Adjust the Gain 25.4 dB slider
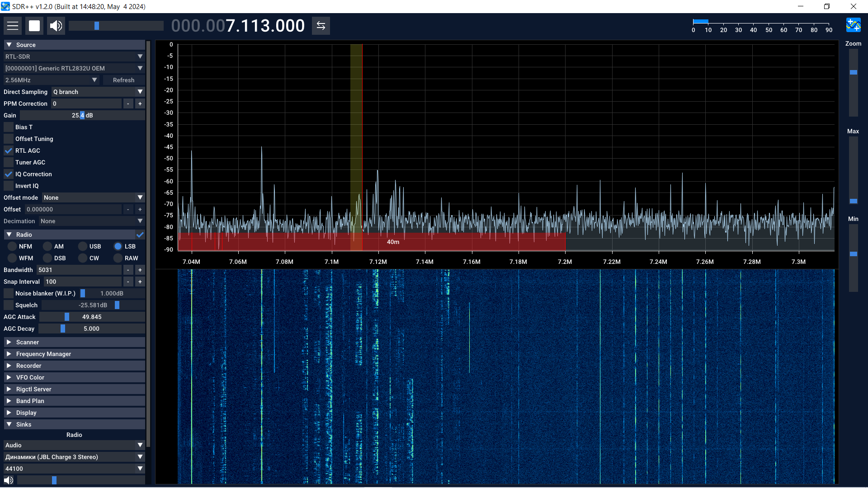Screen dimensions: 868x488 pyautogui.click(x=82, y=115)
